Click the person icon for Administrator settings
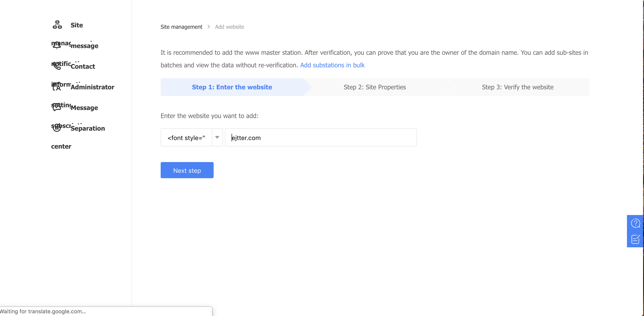The height and width of the screenshot is (316, 644). coord(57,86)
